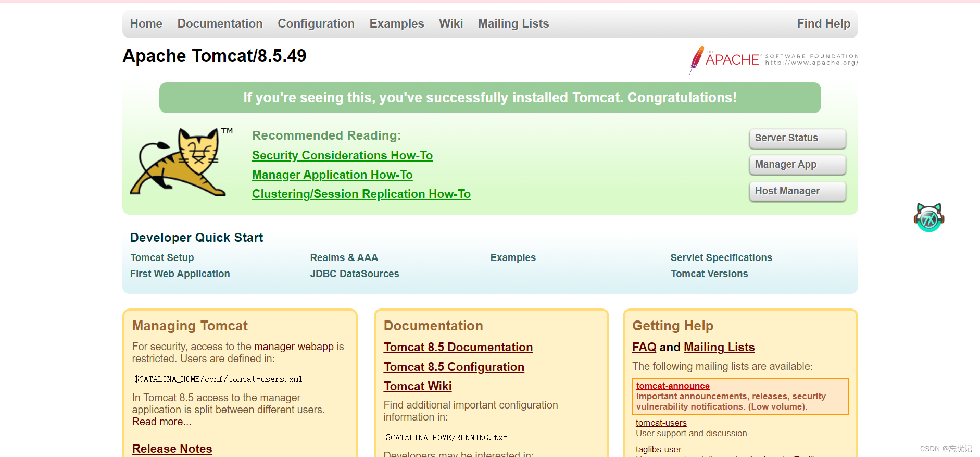Open the tomcat-announce mailing list link

(x=673, y=386)
